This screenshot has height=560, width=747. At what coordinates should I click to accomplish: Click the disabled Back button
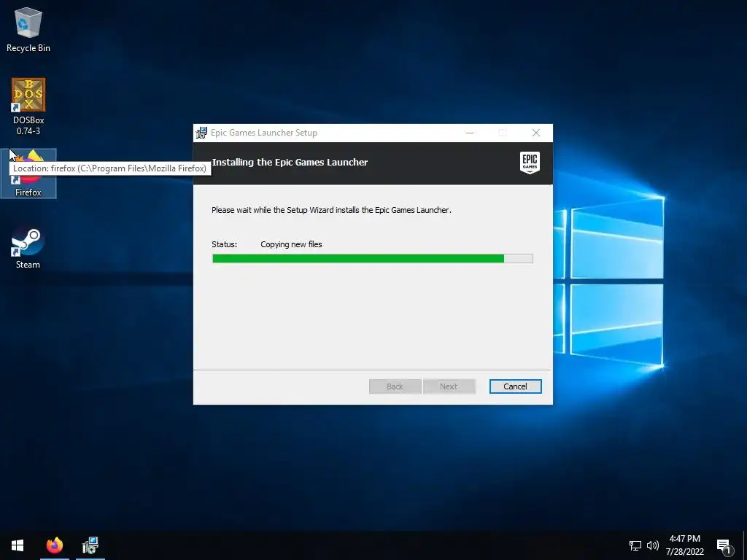[395, 386]
